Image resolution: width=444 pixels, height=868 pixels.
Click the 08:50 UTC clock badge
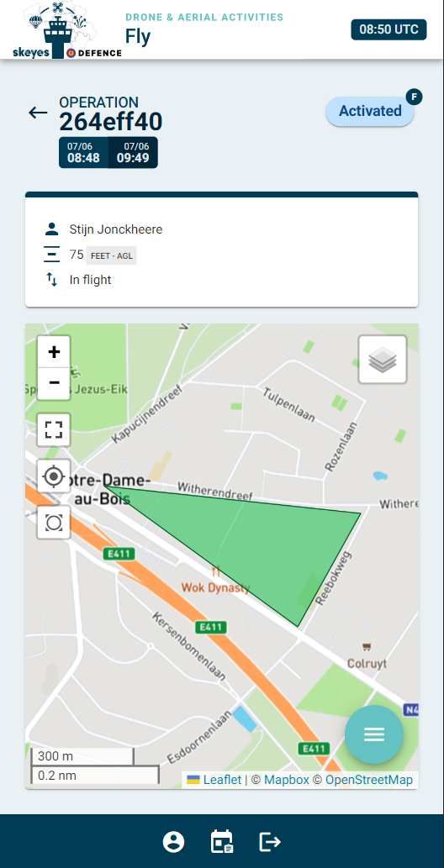[x=388, y=30]
